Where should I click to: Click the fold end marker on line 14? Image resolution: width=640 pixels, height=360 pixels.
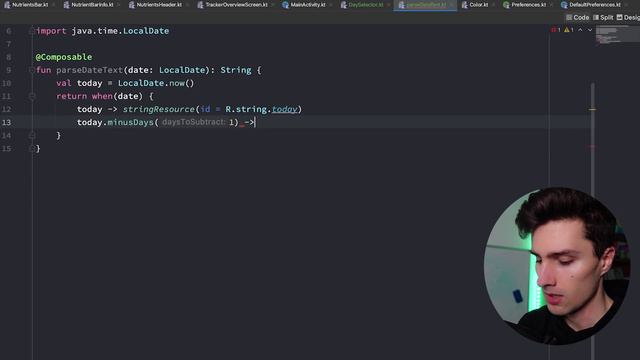pyautogui.click(x=32, y=136)
